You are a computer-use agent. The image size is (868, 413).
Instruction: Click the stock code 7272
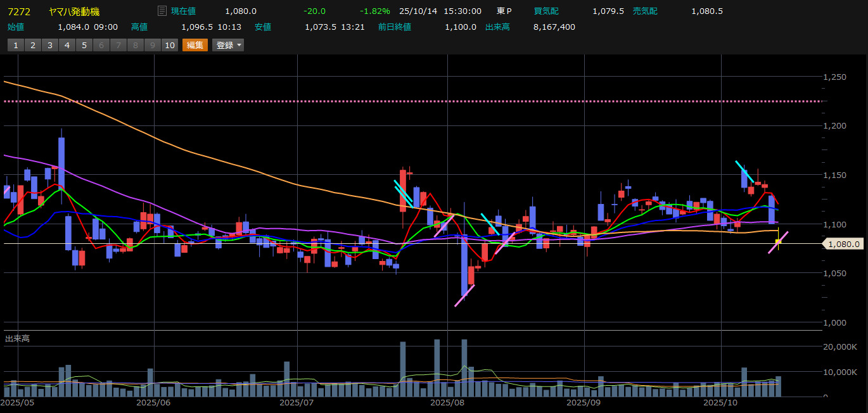(x=19, y=11)
